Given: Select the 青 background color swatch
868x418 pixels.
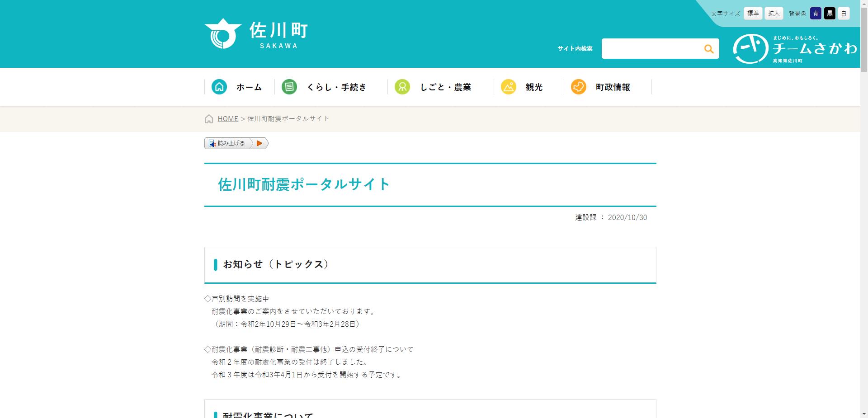Looking at the screenshot, I should pyautogui.click(x=816, y=13).
